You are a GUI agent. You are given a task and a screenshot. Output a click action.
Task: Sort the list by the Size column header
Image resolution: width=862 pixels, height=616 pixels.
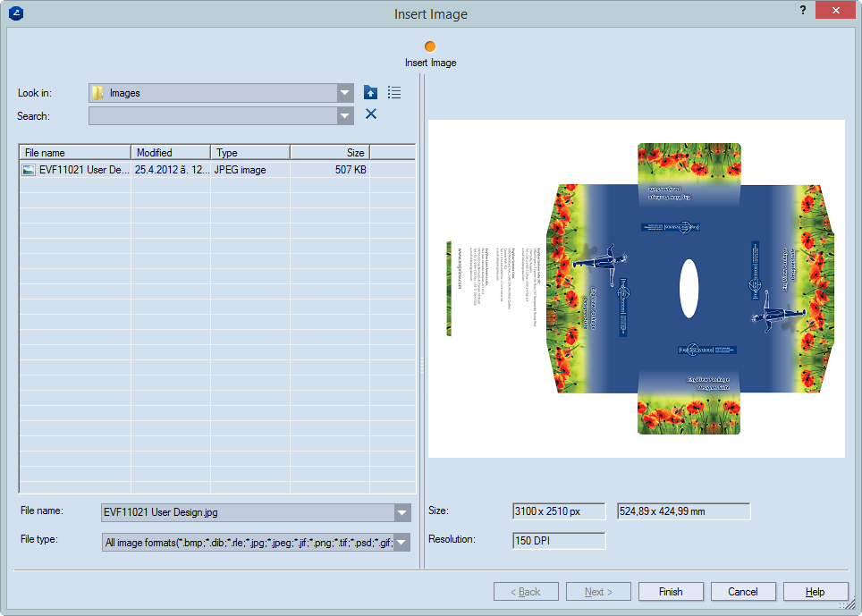329,153
